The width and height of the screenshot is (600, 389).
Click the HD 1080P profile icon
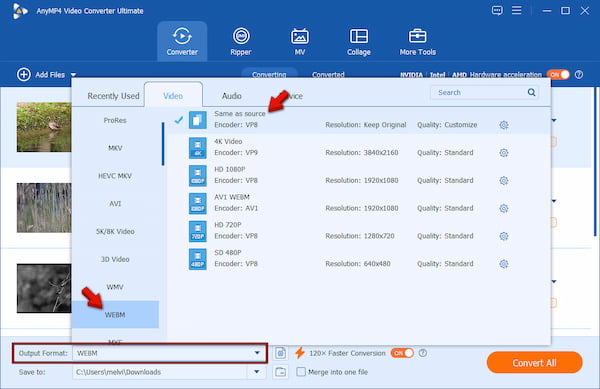point(197,176)
